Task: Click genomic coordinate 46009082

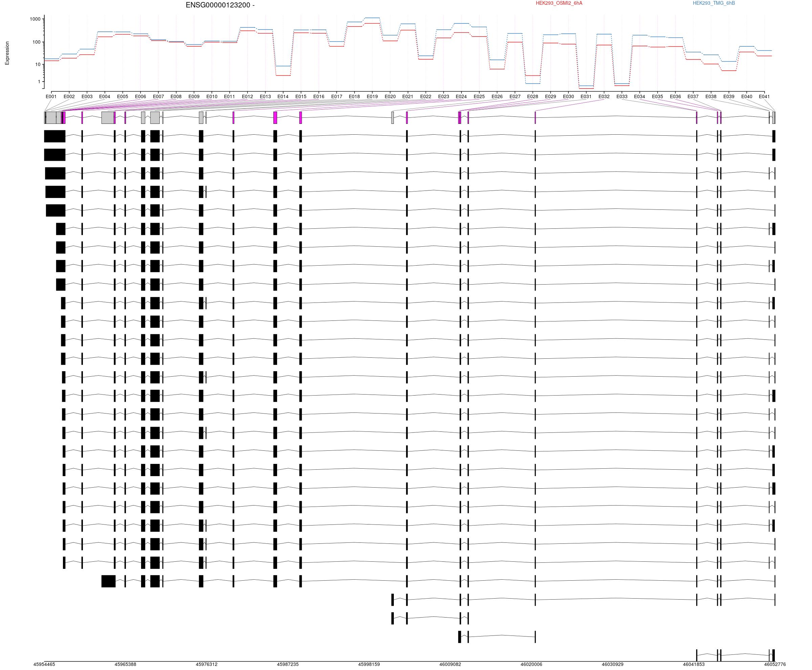Action: pos(450,665)
